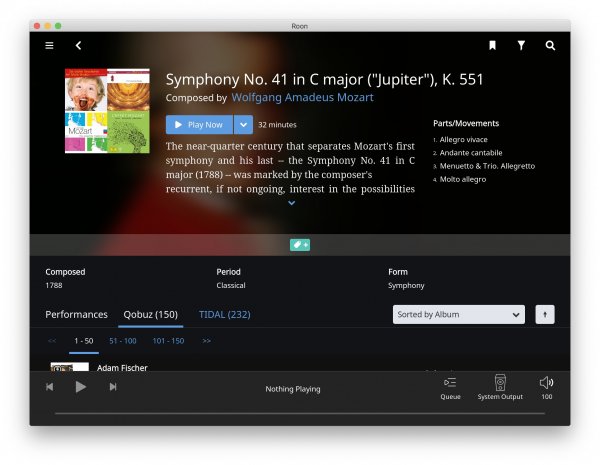Open volume control showing 100
Viewport: 600px width, 465px height.
point(546,388)
